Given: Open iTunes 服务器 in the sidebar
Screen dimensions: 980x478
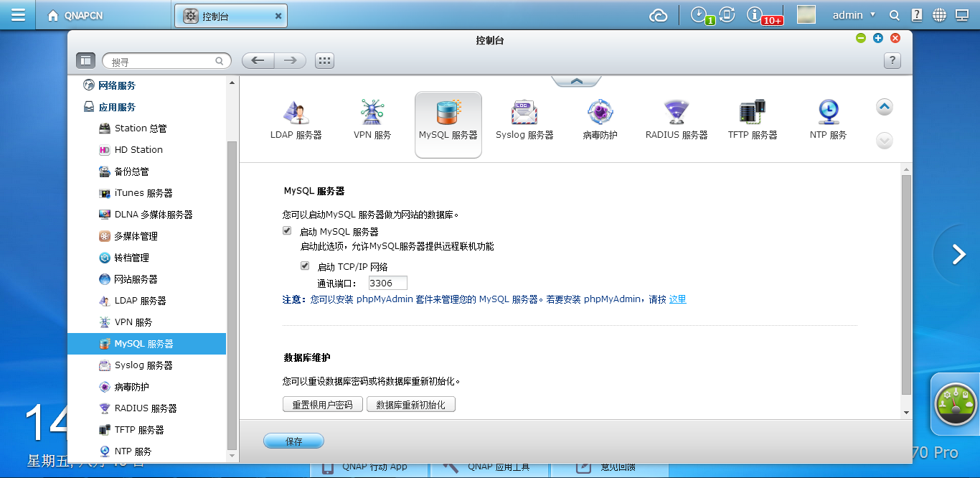Looking at the screenshot, I should (x=147, y=193).
